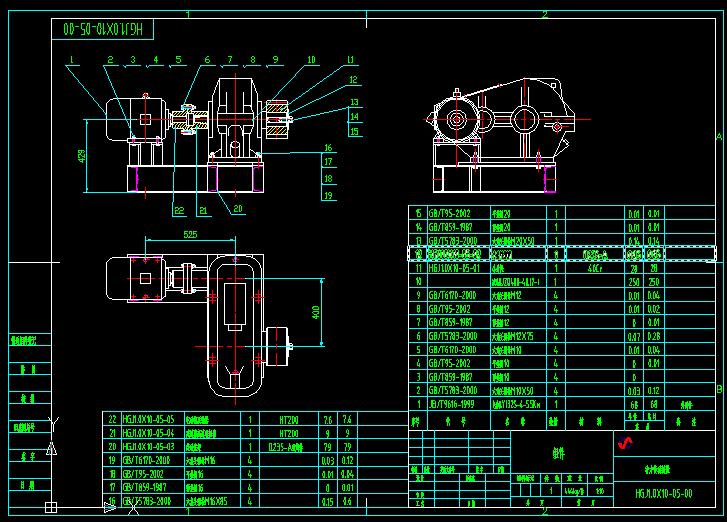The height and width of the screenshot is (522, 727).
Task: Click callout label 12 beside the front view
Action: (353, 80)
